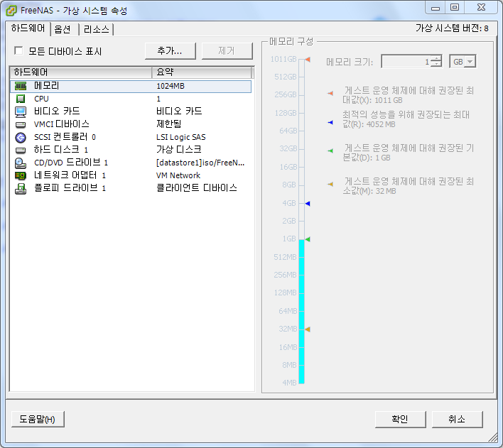Click the 메모리 크기 input field
This screenshot has height=448, width=503.
[x=406, y=61]
